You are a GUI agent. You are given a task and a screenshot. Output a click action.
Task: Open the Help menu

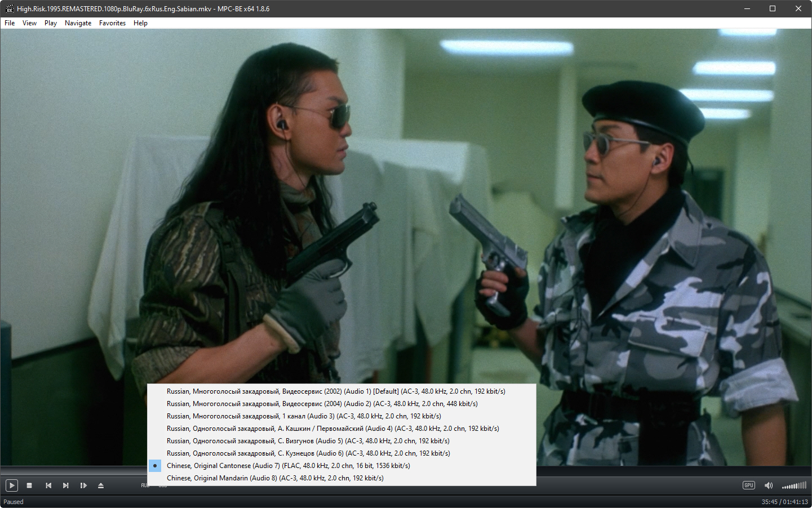click(140, 23)
